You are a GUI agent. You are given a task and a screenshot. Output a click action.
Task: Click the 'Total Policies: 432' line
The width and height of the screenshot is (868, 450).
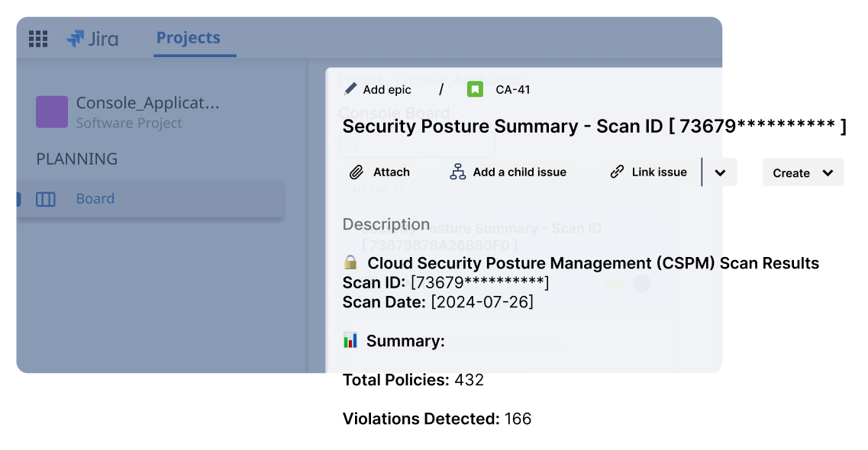[x=413, y=380]
